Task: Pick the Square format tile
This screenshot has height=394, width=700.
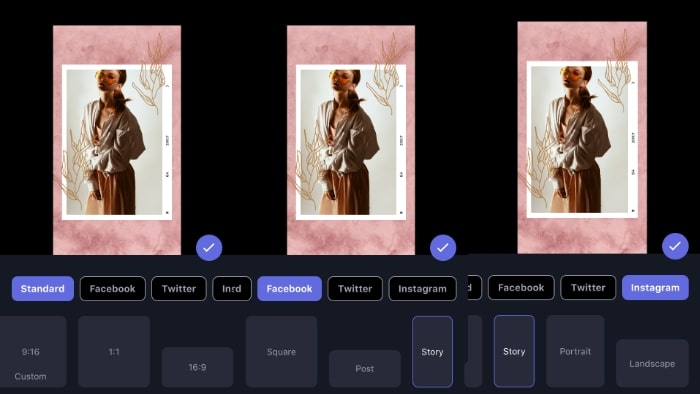Action: click(x=281, y=352)
